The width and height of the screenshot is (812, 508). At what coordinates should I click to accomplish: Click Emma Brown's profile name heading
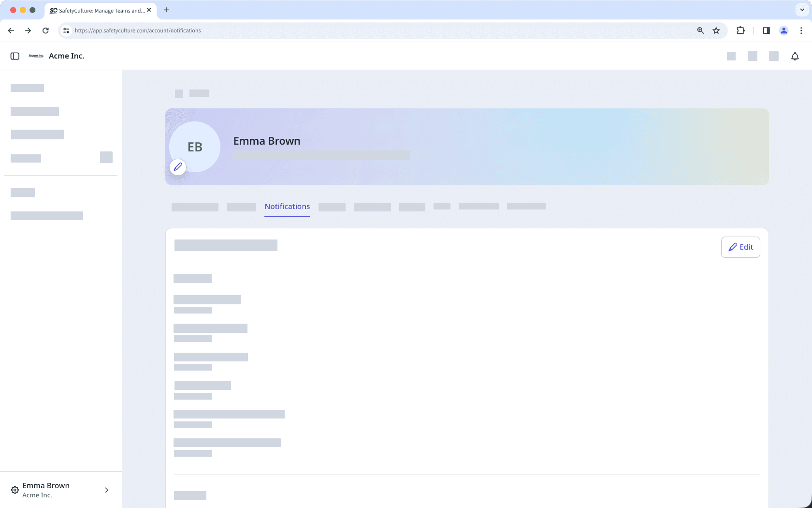[266, 141]
